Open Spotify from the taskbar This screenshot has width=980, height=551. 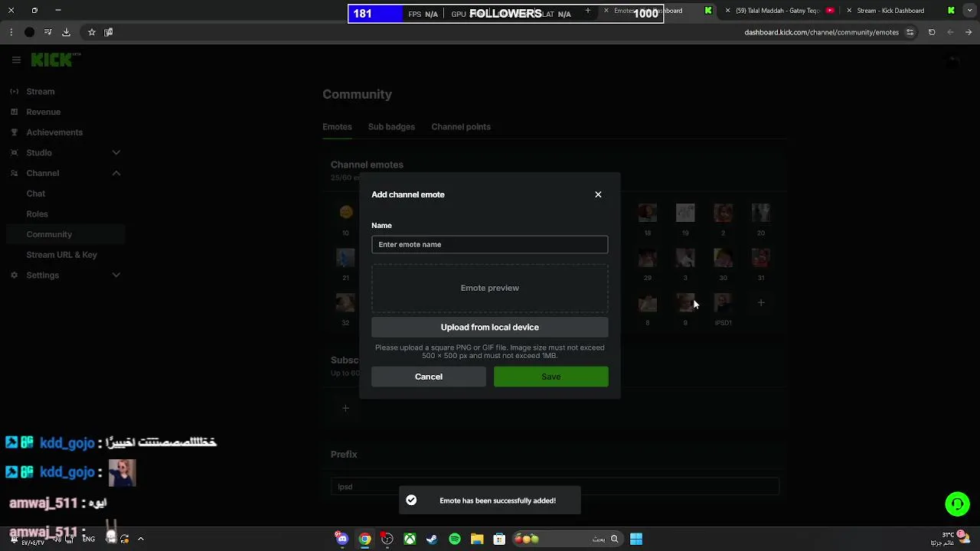click(455, 539)
